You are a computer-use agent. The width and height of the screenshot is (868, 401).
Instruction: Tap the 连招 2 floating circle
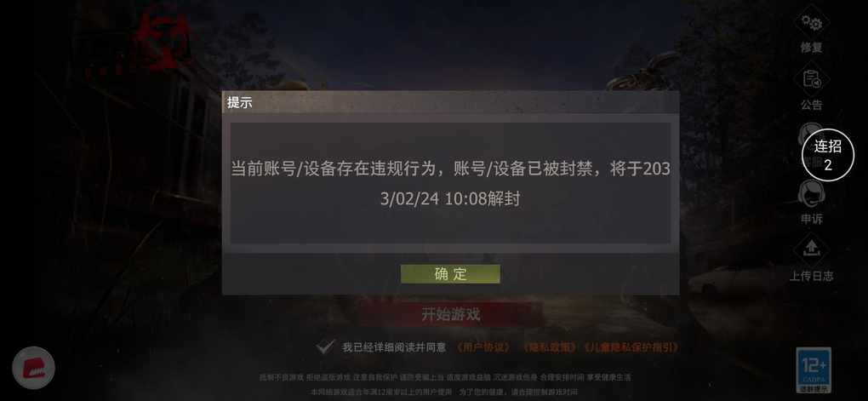click(x=828, y=155)
